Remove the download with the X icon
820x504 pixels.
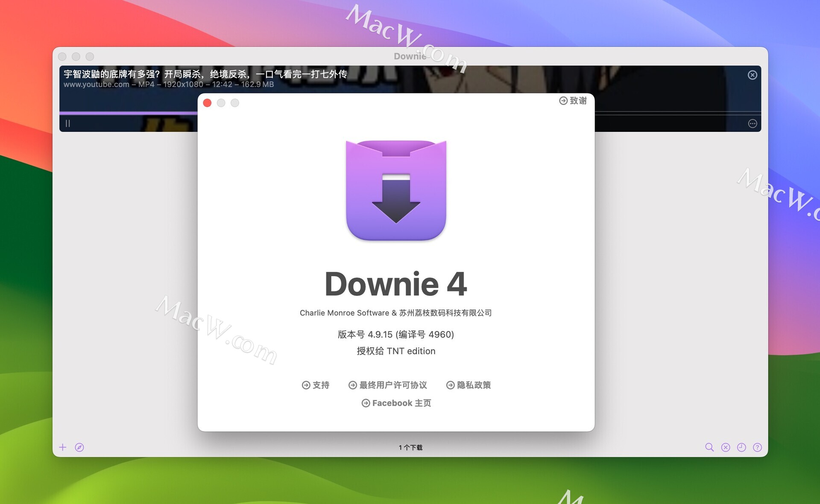click(752, 75)
